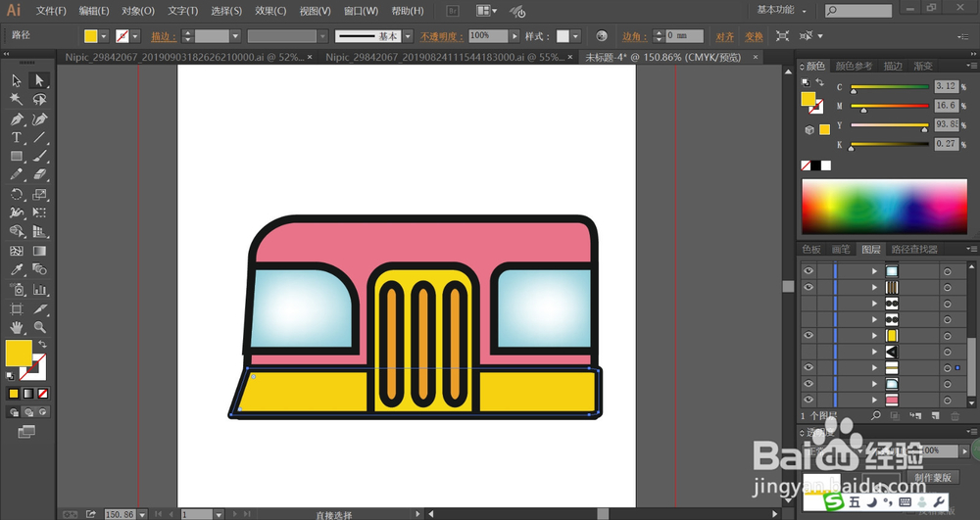This screenshot has width=980, height=520.
Task: Select the Artboard tool
Action: coord(17,308)
